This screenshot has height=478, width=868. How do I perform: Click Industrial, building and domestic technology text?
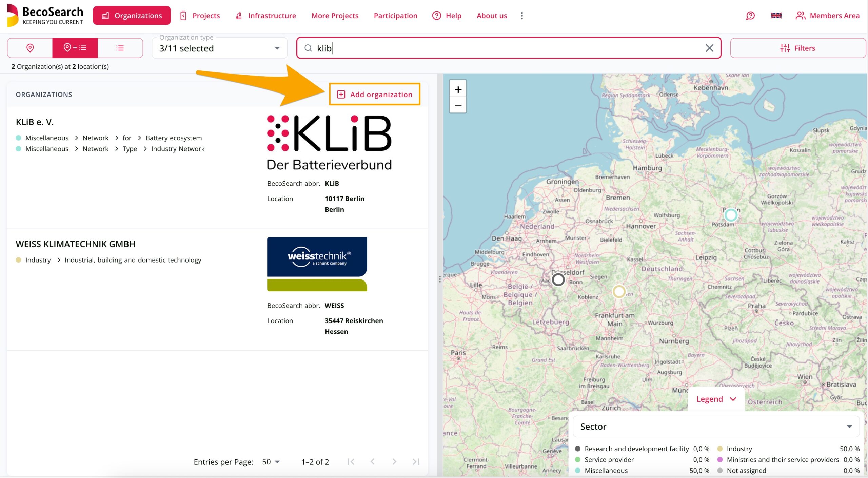[133, 260]
